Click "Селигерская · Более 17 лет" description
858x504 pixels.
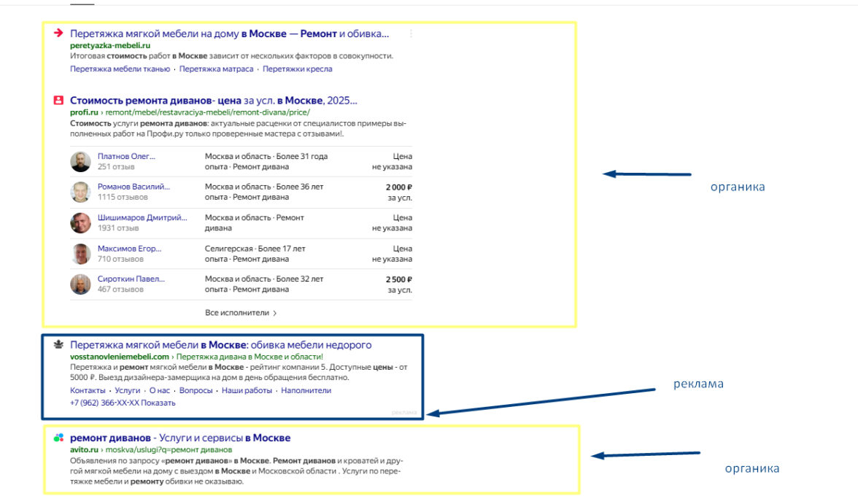tap(255, 249)
